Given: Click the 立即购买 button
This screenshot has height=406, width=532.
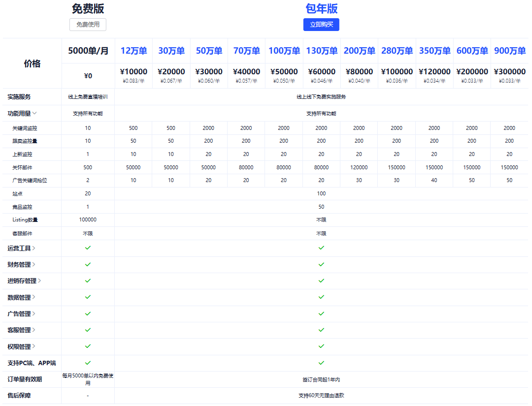Looking at the screenshot, I should (x=321, y=25).
